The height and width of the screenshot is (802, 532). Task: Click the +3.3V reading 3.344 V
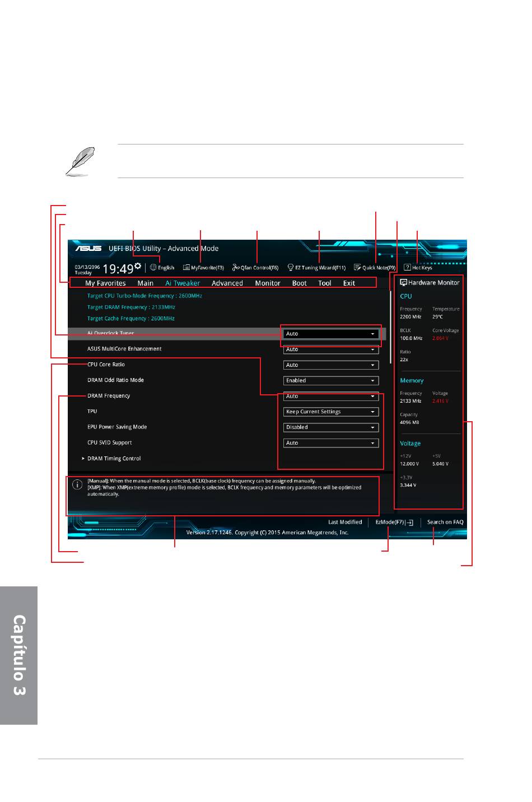click(408, 485)
